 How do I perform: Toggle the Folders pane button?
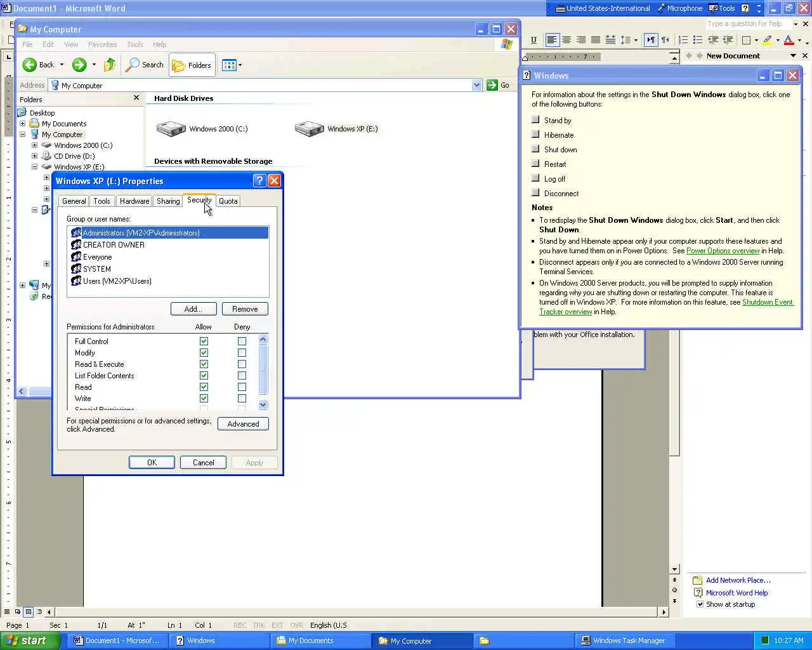click(x=192, y=65)
